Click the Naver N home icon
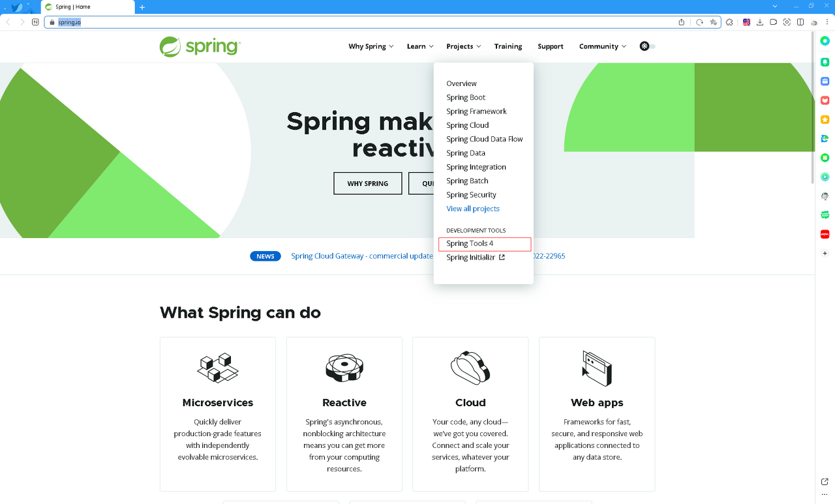The image size is (835, 504). click(35, 22)
